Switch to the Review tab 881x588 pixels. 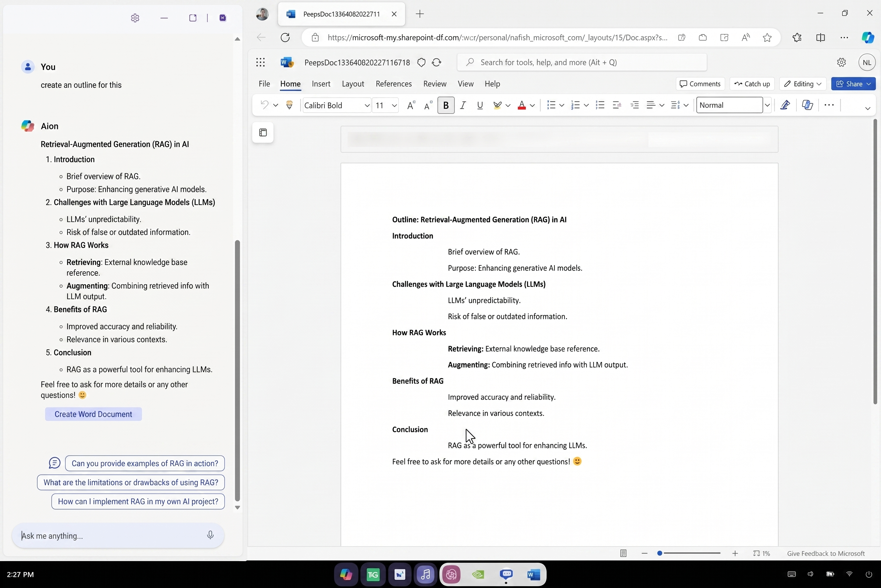click(x=435, y=84)
